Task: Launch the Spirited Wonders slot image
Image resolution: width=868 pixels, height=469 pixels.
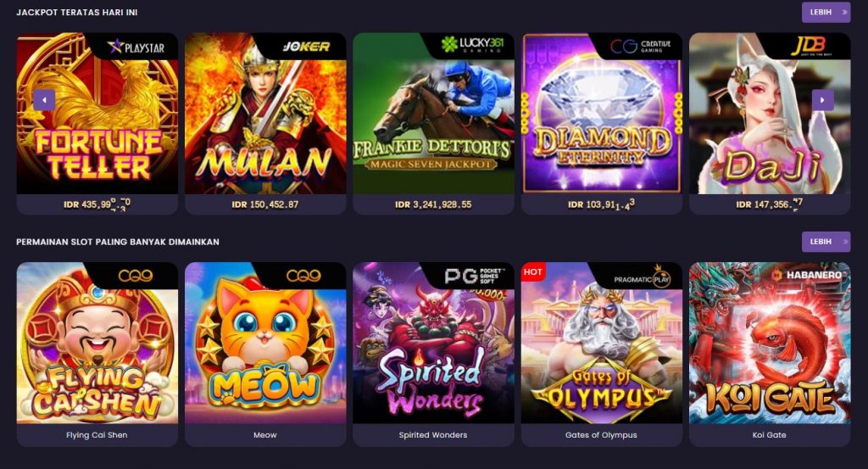Action: coord(433,343)
